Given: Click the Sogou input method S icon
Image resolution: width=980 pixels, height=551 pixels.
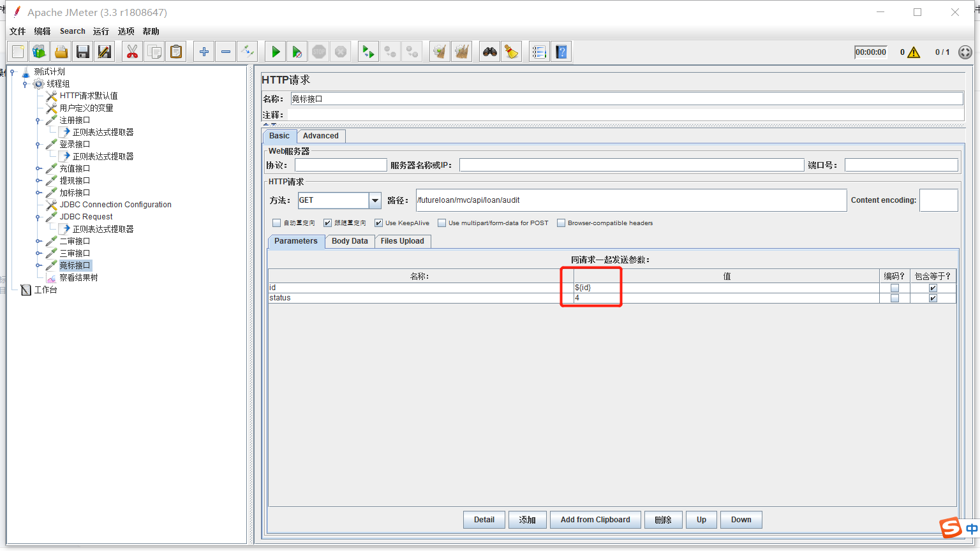Looking at the screenshot, I should (x=950, y=527).
